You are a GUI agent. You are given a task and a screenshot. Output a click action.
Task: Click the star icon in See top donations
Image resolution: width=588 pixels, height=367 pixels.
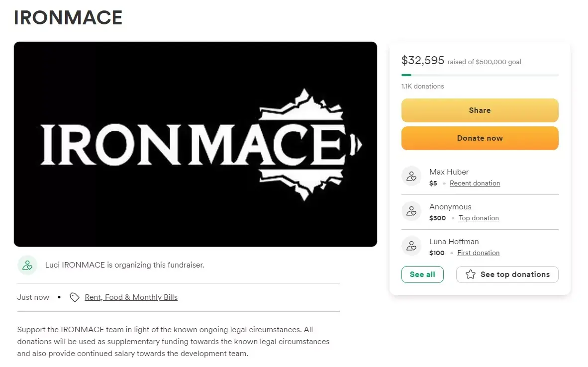pos(470,275)
